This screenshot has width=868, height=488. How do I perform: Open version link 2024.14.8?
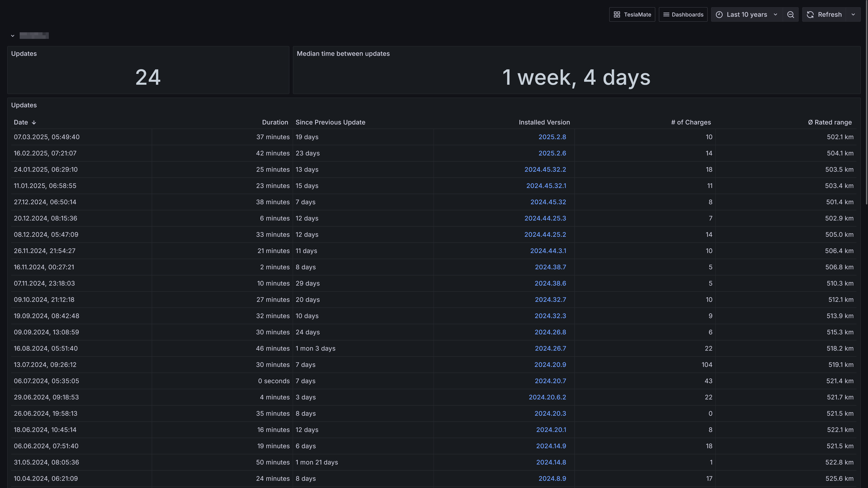pos(551,462)
